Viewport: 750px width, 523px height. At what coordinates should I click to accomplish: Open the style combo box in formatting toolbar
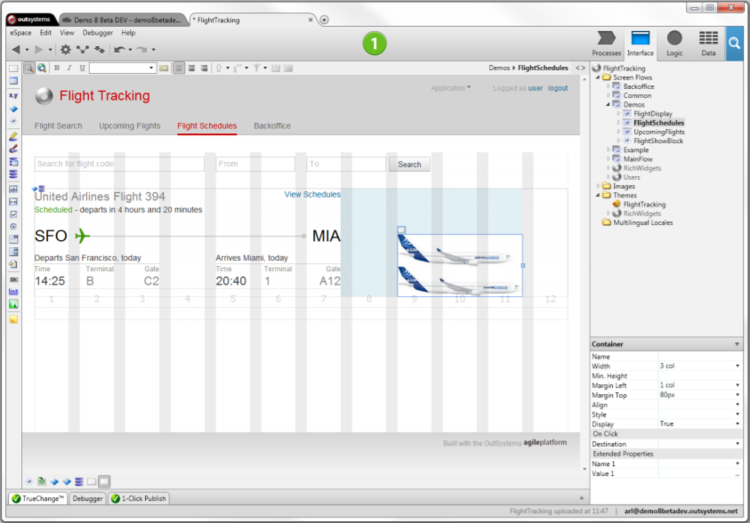coord(122,68)
